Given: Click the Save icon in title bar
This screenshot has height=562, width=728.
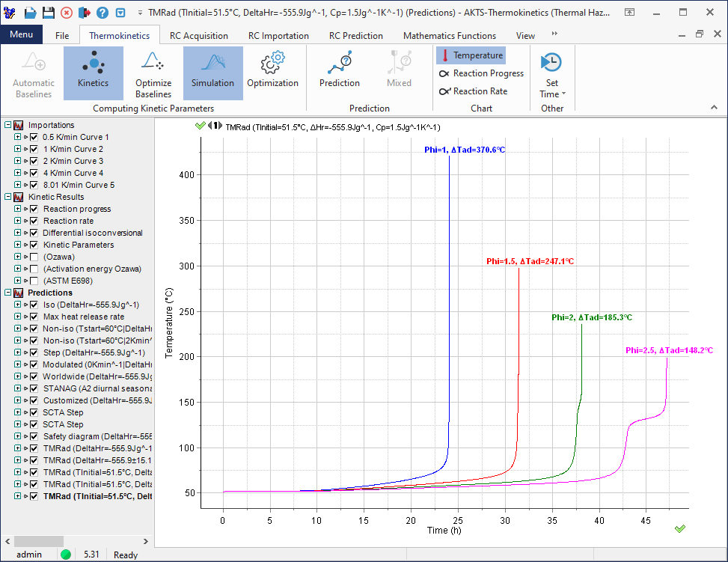Looking at the screenshot, I should pos(48,13).
